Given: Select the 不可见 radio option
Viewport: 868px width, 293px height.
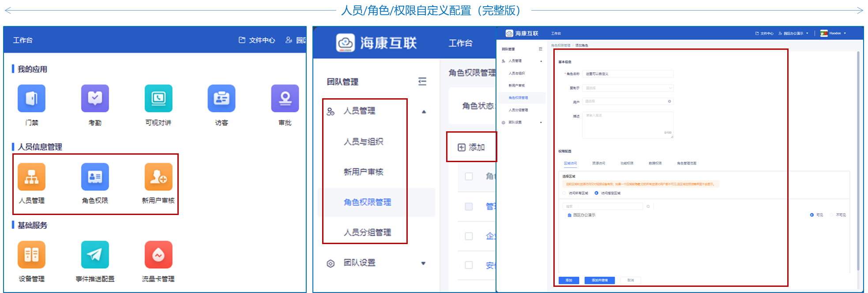Looking at the screenshot, I should point(832,215).
